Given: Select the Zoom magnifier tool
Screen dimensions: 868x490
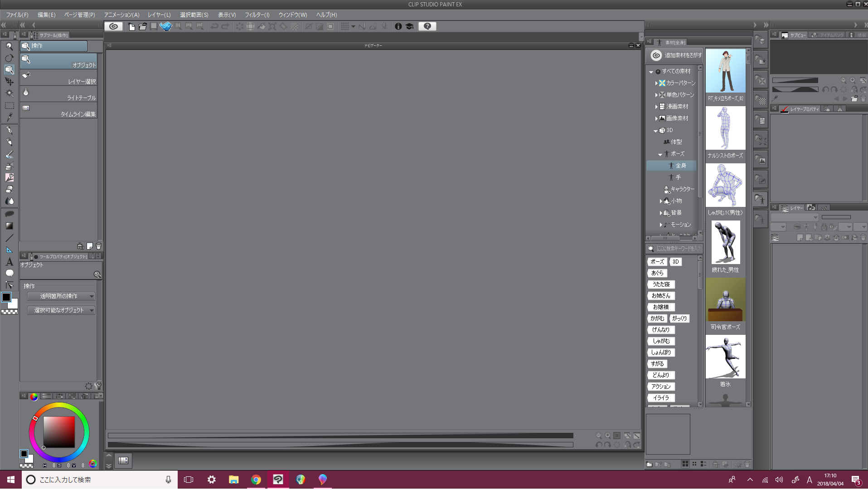Looking at the screenshot, I should [x=9, y=46].
